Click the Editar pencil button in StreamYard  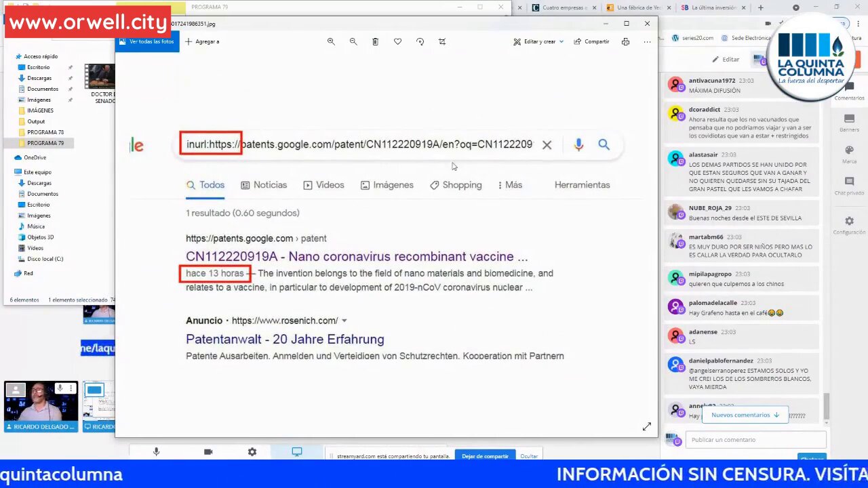pyautogui.click(x=726, y=59)
